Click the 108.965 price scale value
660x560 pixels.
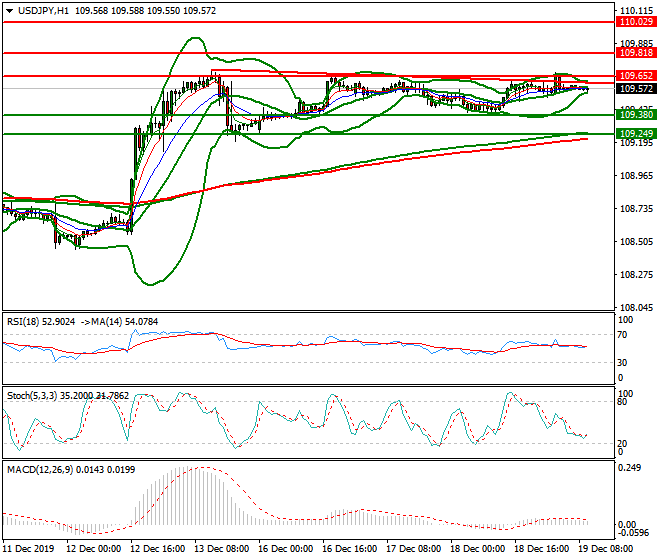[x=636, y=176]
